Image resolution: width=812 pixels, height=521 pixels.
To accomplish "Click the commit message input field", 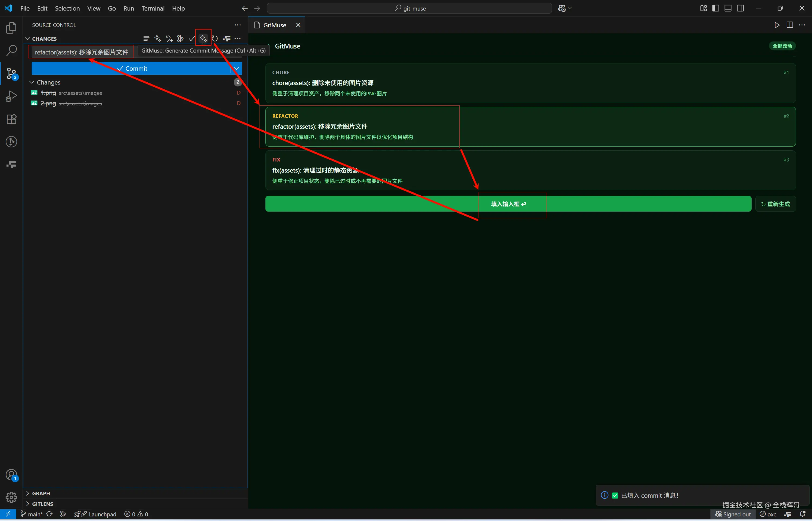I will tap(81, 52).
